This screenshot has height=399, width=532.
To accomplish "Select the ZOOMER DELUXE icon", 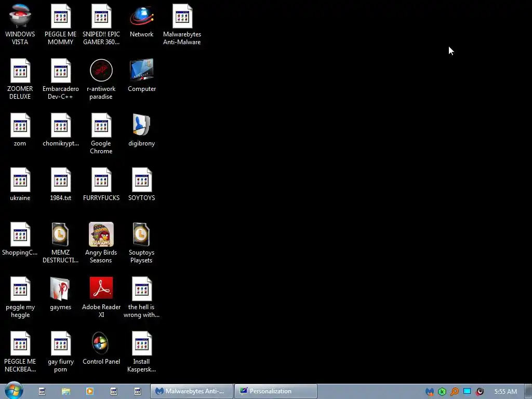I will (20, 79).
